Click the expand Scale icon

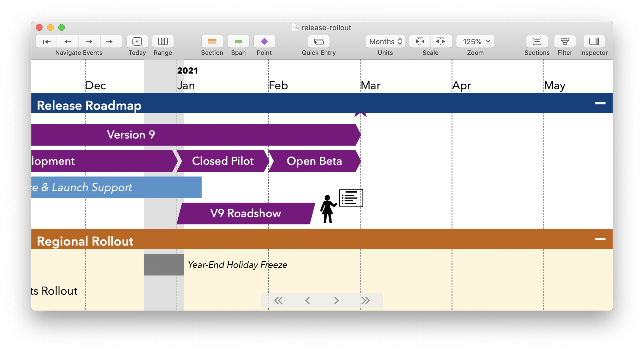click(x=440, y=41)
